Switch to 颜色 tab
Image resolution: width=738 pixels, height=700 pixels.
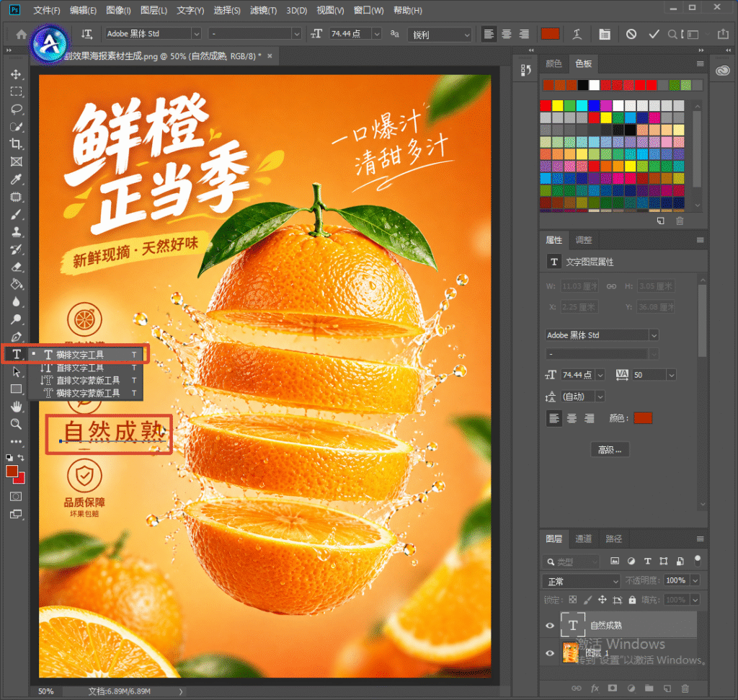(x=553, y=63)
